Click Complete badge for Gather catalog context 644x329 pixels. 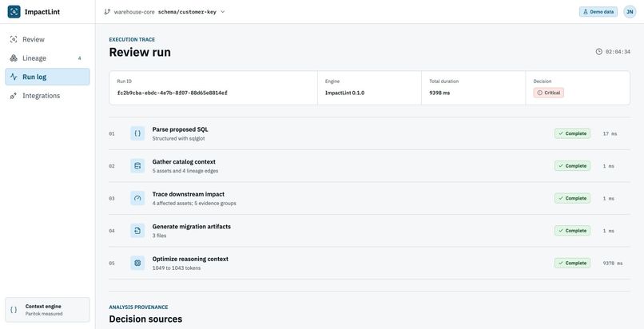click(572, 166)
